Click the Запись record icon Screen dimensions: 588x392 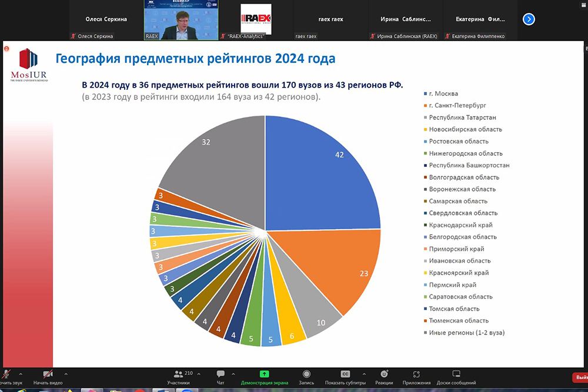click(306, 374)
